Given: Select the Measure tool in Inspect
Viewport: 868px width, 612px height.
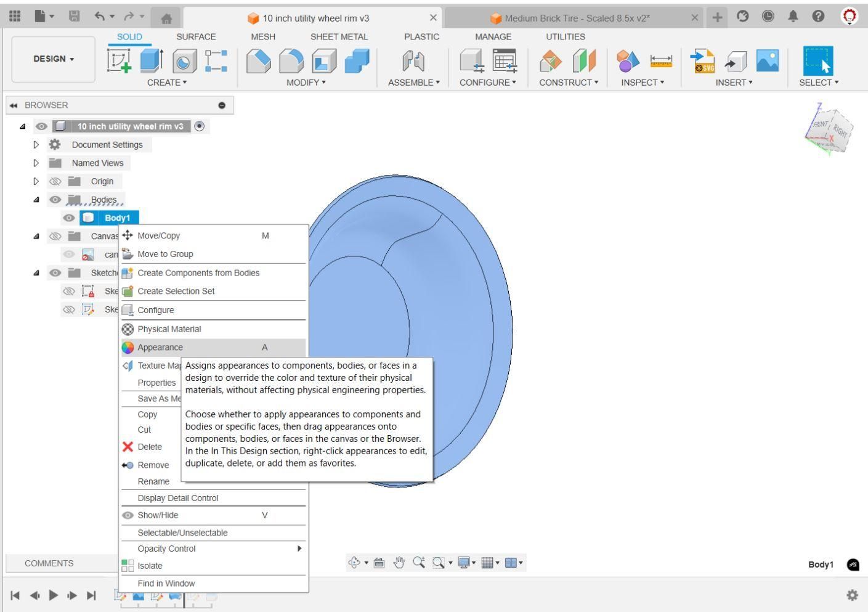Looking at the screenshot, I should [661, 61].
